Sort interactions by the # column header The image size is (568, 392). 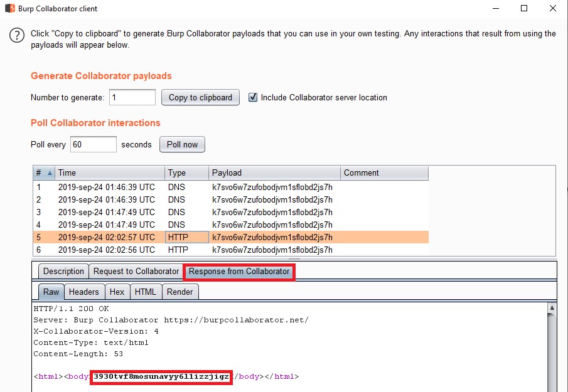[x=44, y=172]
